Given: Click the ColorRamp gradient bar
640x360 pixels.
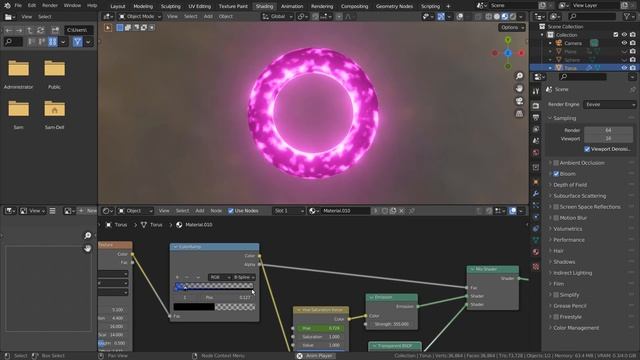Looking at the screenshot, I should click(215, 286).
